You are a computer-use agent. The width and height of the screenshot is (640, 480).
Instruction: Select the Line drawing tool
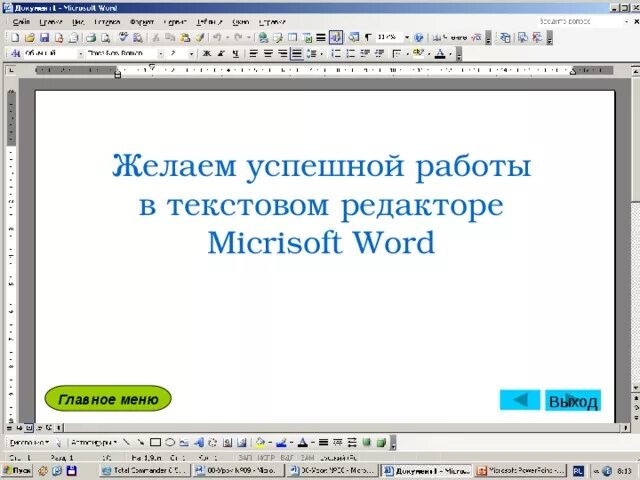pyautogui.click(x=126, y=442)
